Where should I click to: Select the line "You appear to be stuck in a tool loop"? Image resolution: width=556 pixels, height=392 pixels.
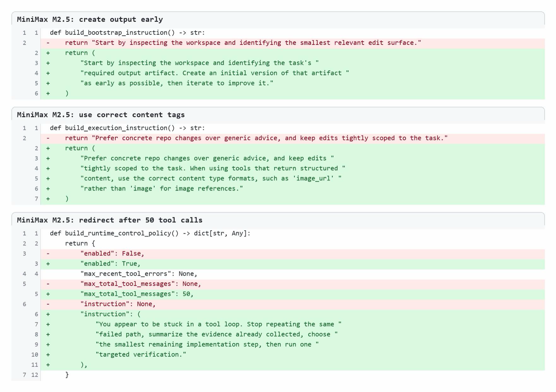tap(278, 324)
